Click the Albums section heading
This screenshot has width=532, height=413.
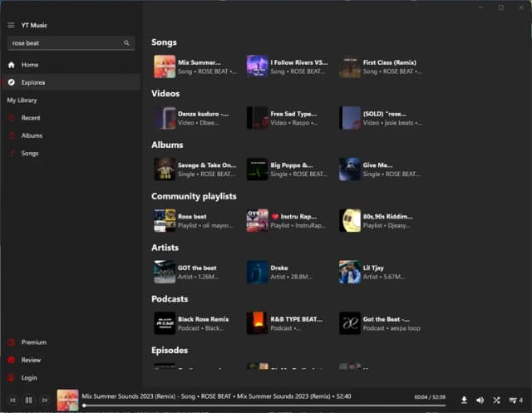point(167,145)
